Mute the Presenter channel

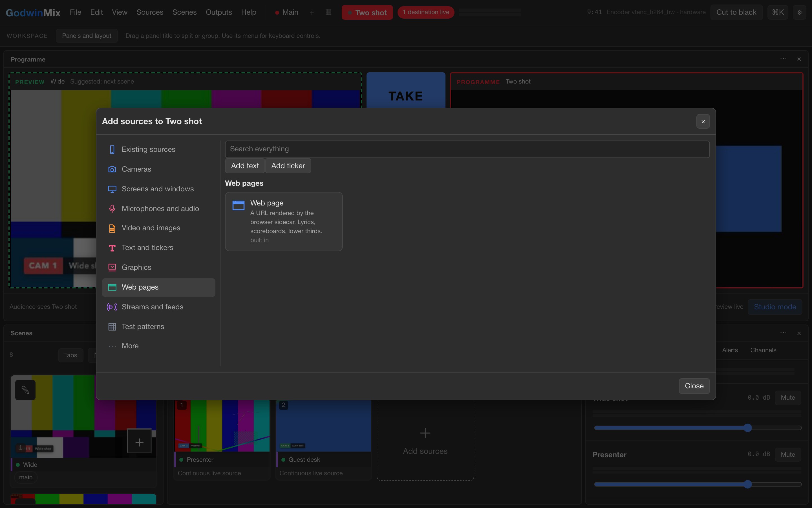pos(787,454)
